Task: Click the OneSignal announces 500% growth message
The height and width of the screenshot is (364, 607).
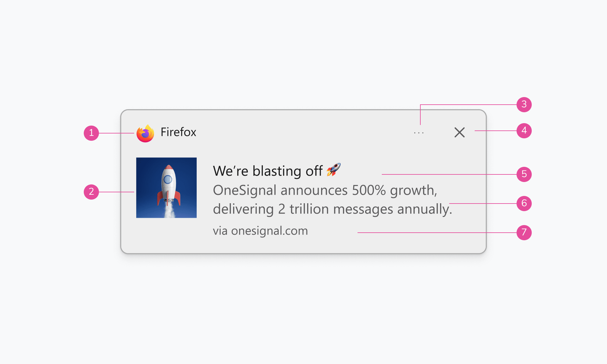Action: (333, 200)
